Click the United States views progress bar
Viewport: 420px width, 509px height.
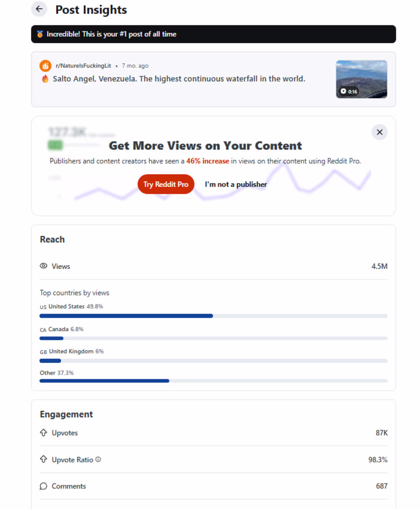[213, 316]
